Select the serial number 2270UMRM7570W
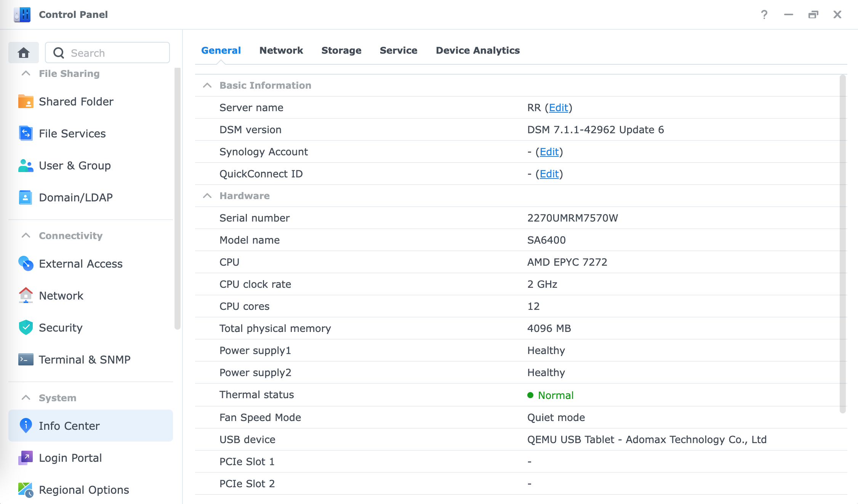 (x=573, y=218)
